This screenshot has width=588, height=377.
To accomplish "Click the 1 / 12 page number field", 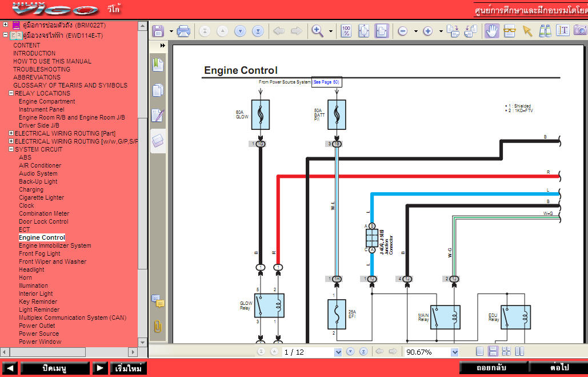I will [x=307, y=352].
